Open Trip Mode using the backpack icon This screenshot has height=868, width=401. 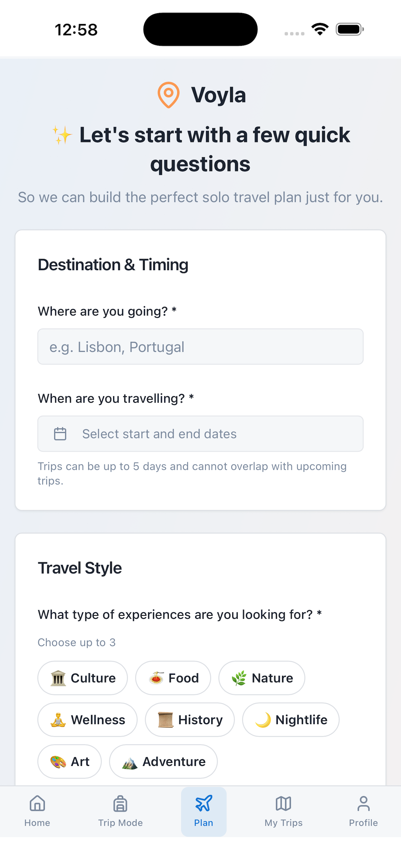[x=120, y=804]
